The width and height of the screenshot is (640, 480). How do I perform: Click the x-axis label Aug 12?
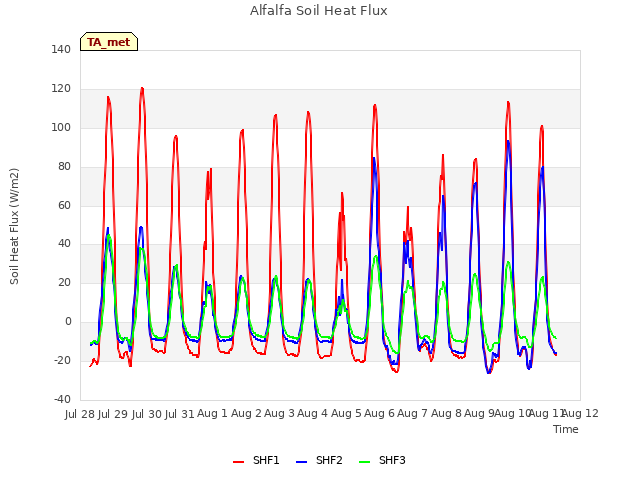[580, 413]
